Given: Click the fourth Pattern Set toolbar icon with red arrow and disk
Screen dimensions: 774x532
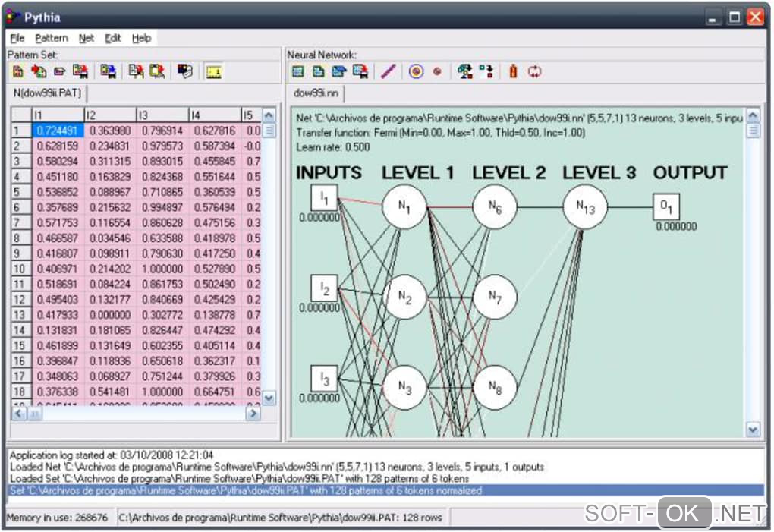Looking at the screenshot, I should 80,72.
